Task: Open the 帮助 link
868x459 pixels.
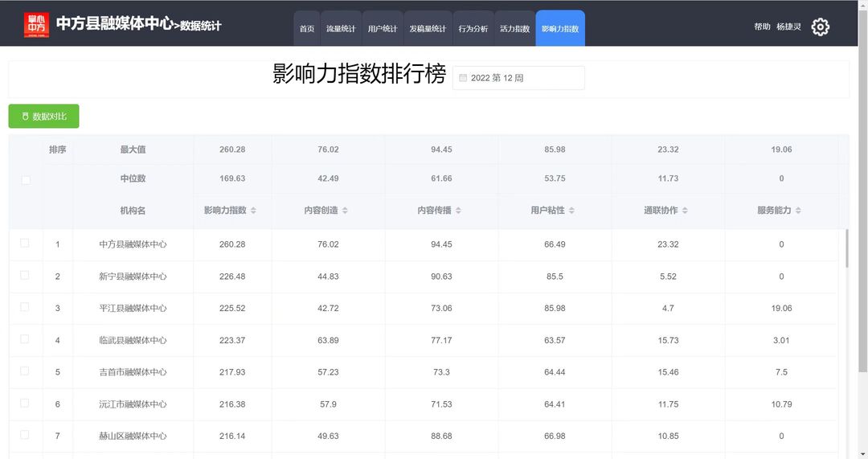Action: [762, 27]
